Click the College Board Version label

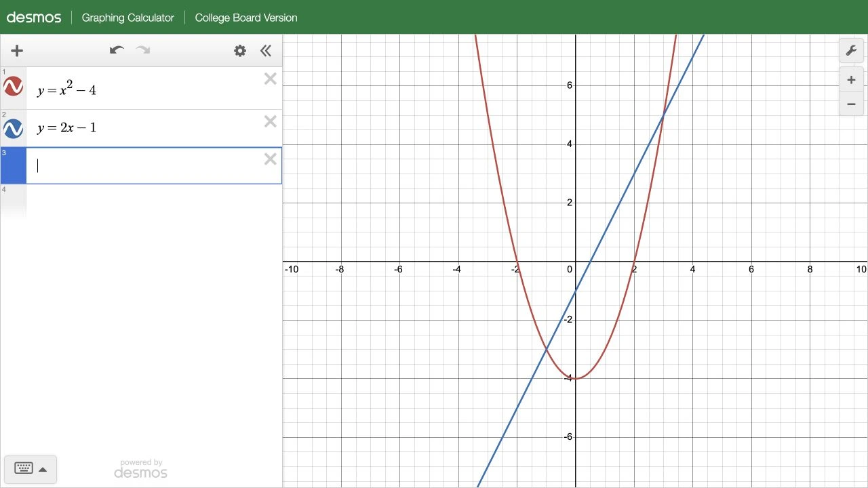click(x=246, y=18)
